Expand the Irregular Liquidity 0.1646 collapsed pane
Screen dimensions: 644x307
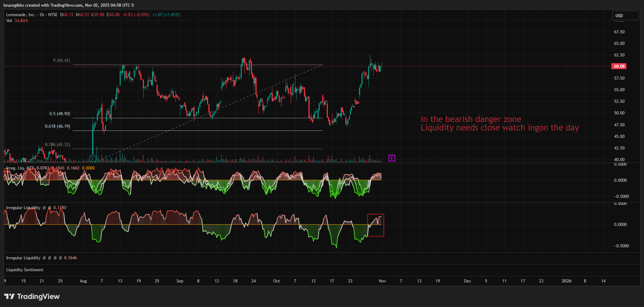pos(24,258)
